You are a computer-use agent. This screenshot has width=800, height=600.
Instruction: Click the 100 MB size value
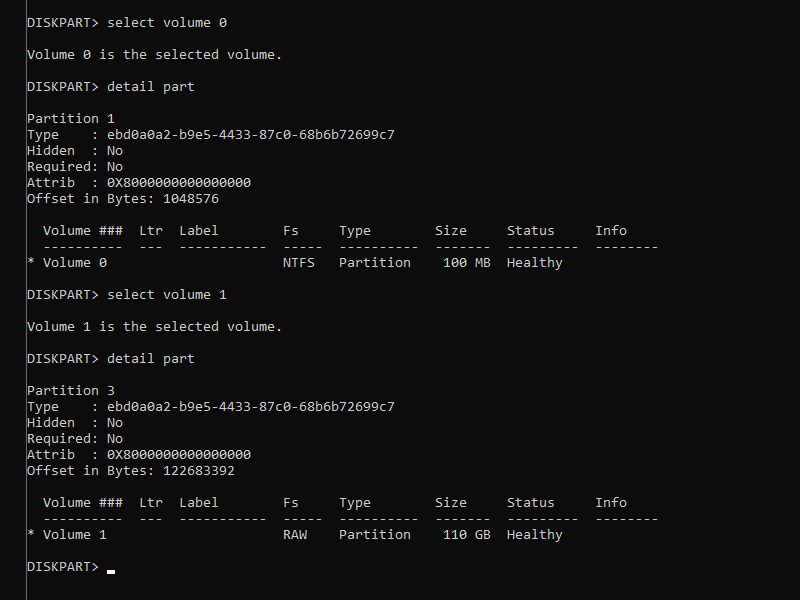coord(466,262)
